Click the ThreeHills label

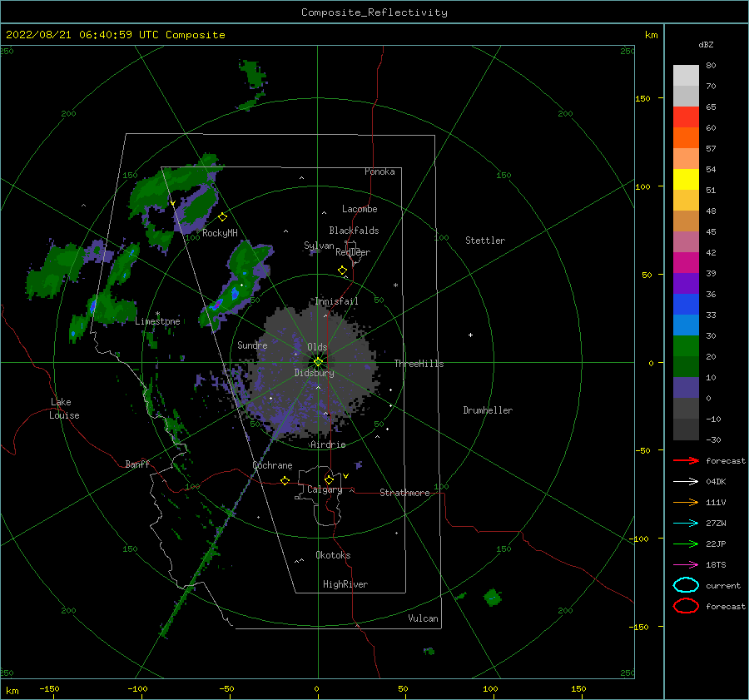tap(419, 364)
